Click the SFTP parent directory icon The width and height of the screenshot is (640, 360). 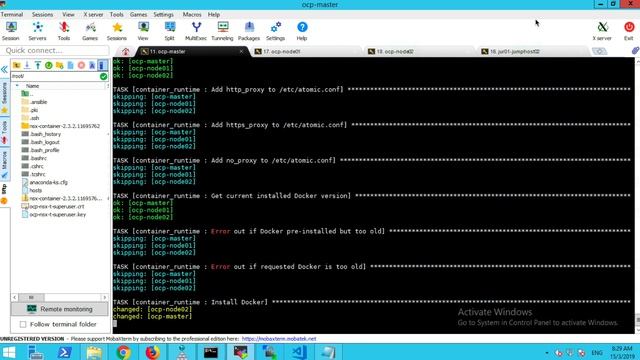click(16, 65)
